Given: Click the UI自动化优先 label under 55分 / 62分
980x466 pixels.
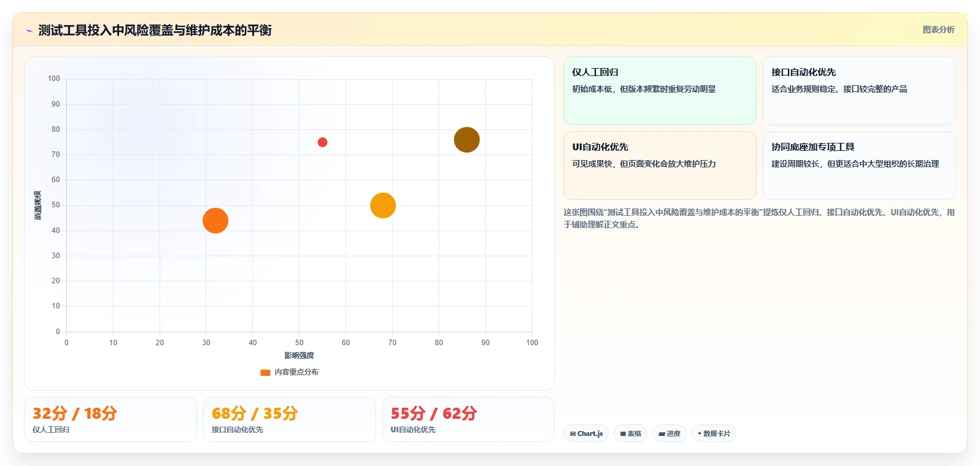Looking at the screenshot, I should tap(413, 430).
